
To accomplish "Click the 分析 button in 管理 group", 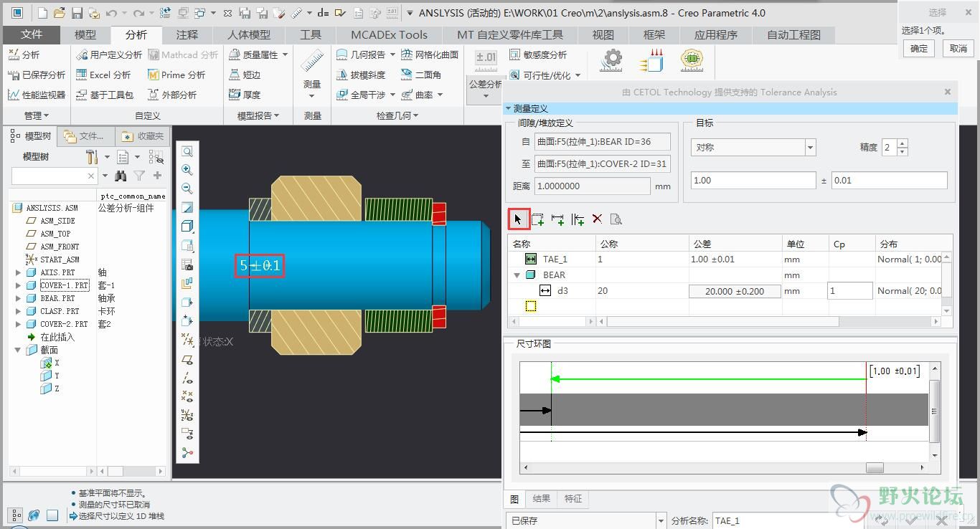I will pos(24,54).
